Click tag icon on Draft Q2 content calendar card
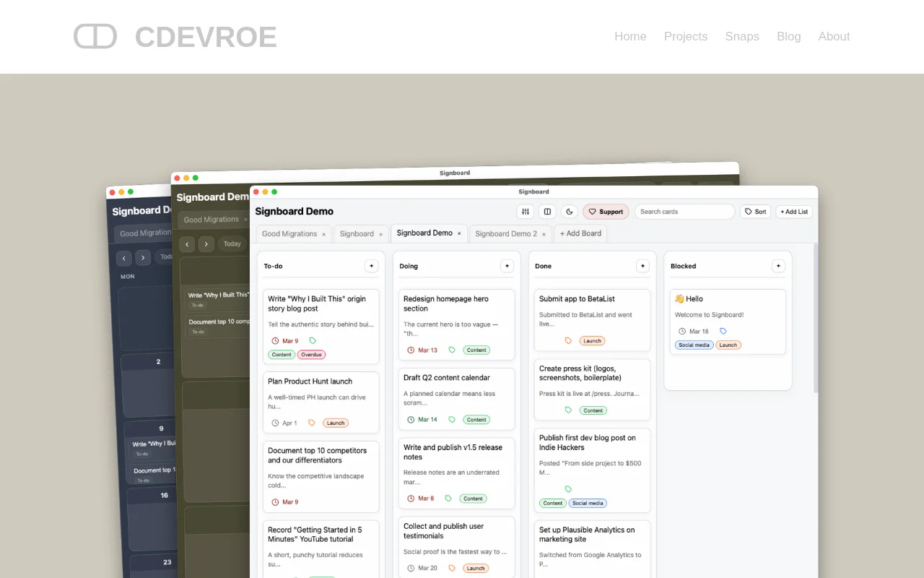Viewport: 924px width, 578px height. coord(452,419)
